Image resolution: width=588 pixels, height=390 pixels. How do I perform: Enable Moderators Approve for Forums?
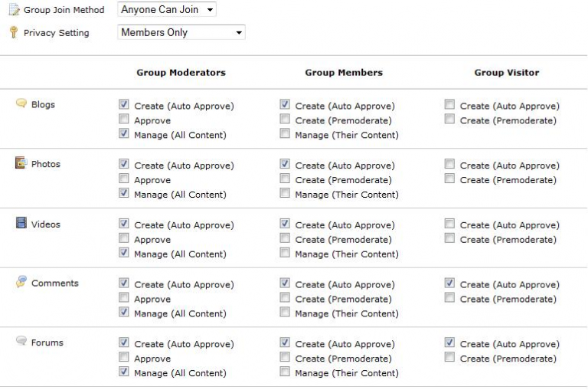click(124, 357)
